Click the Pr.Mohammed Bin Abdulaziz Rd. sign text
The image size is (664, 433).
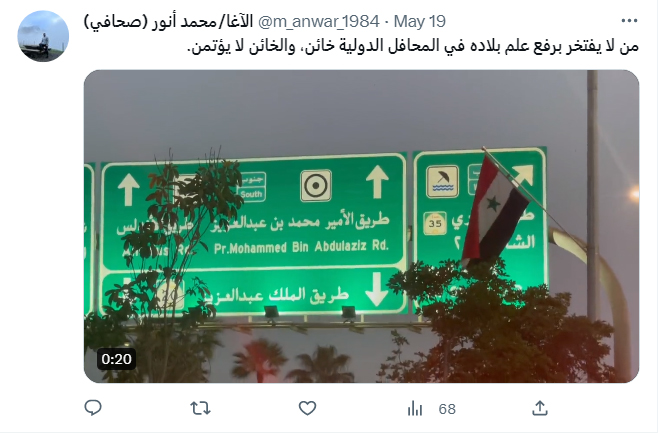click(x=301, y=246)
